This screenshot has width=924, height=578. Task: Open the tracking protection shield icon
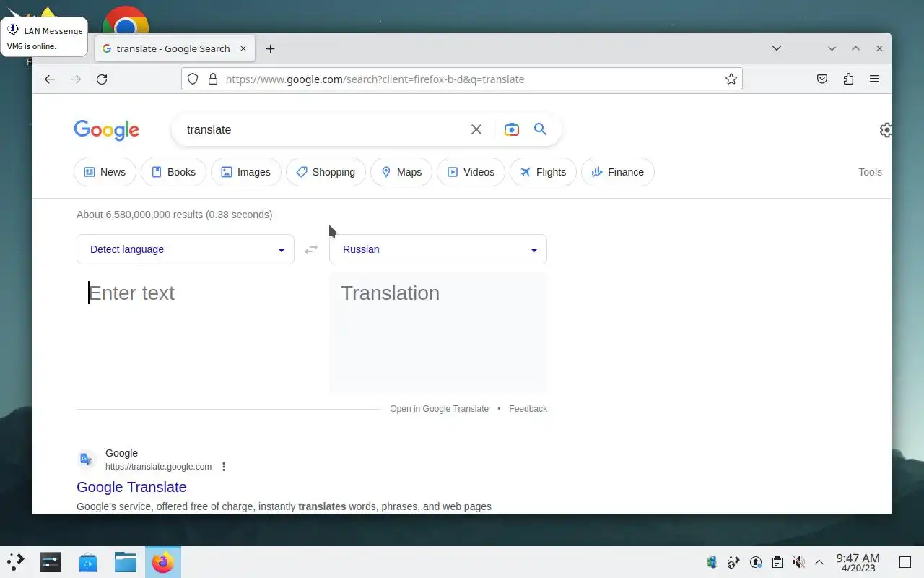click(x=193, y=79)
